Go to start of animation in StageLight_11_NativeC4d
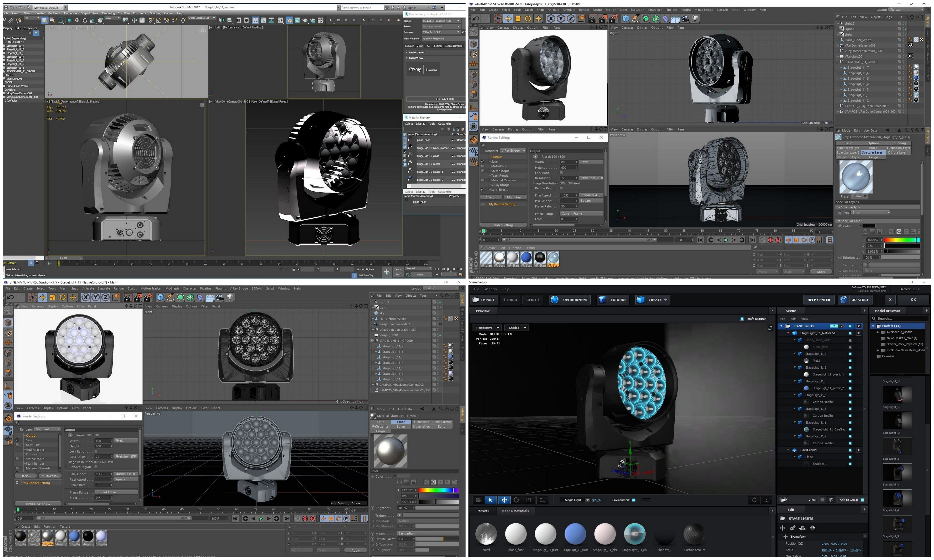Image resolution: width=934 pixels, height=560 pixels. 235,519
